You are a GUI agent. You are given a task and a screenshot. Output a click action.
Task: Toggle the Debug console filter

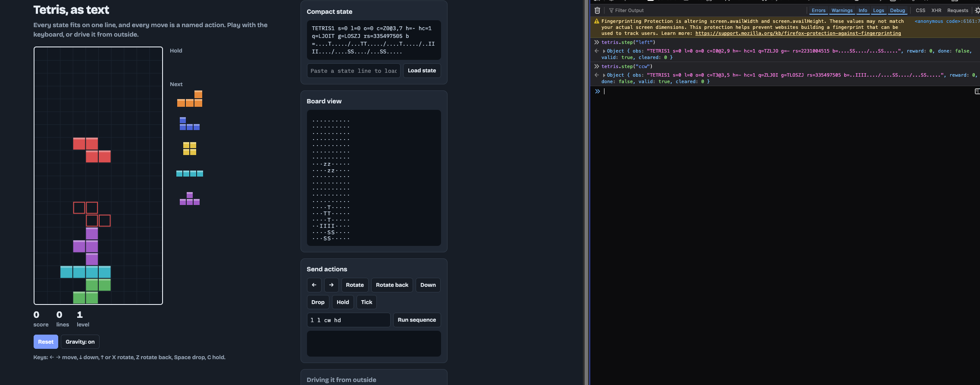898,10
